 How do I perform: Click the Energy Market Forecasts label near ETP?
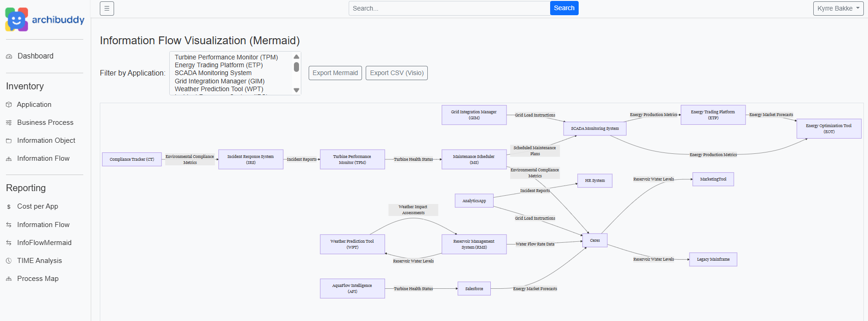[x=771, y=115]
